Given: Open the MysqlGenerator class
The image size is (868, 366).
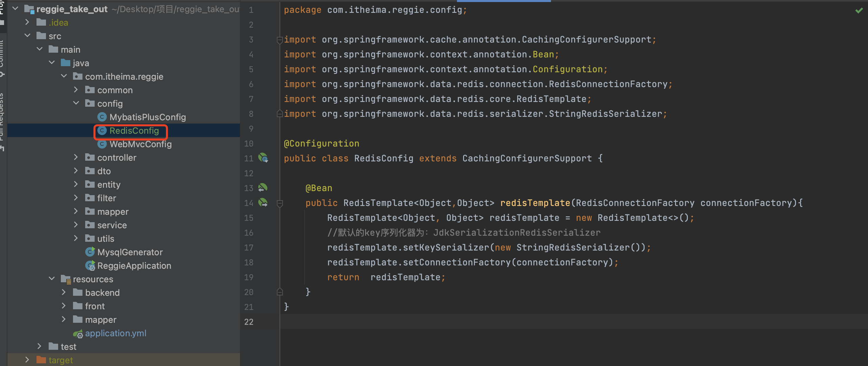Looking at the screenshot, I should pos(130,252).
